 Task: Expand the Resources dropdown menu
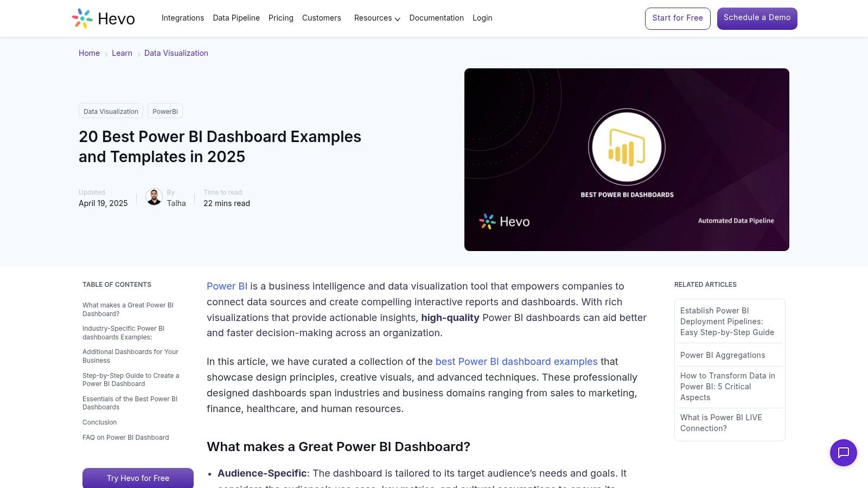(376, 18)
